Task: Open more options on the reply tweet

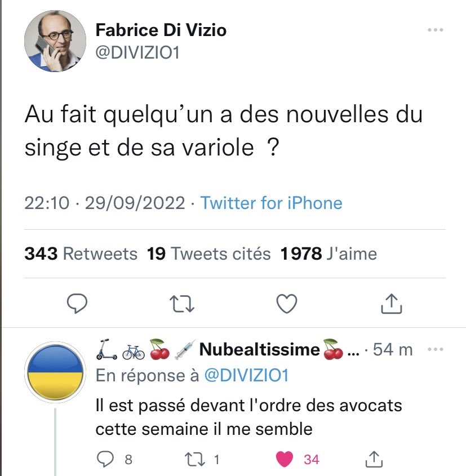Action: (436, 349)
